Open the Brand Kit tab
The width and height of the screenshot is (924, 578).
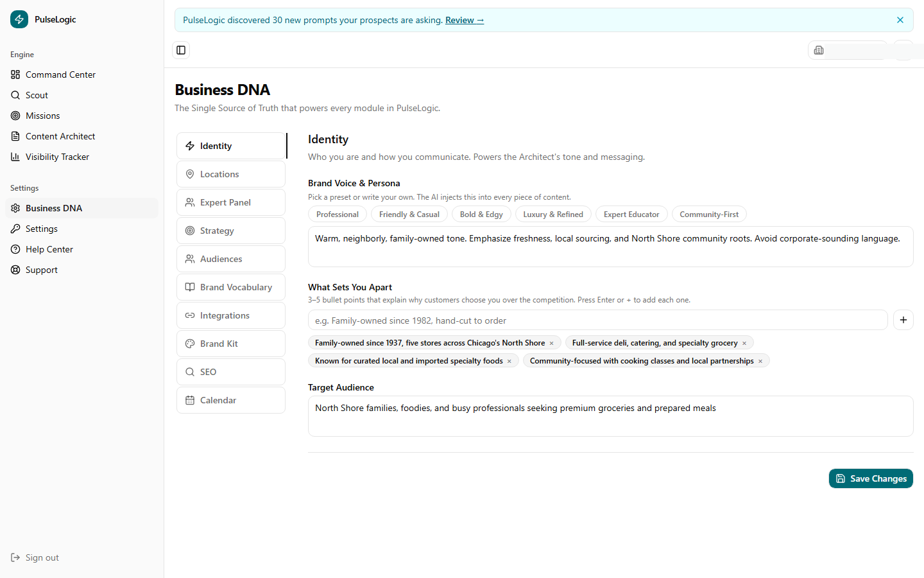point(231,344)
